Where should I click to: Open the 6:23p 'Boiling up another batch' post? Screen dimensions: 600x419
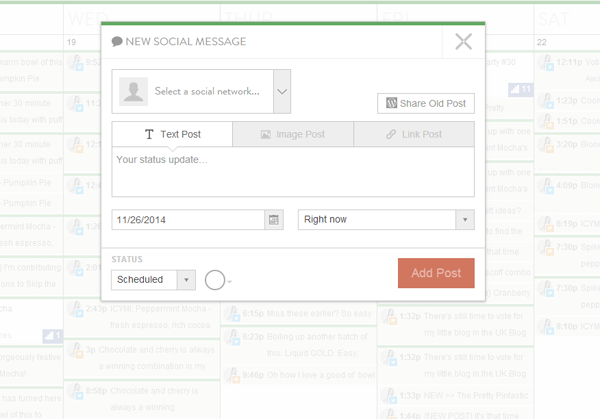pyautogui.click(x=298, y=345)
